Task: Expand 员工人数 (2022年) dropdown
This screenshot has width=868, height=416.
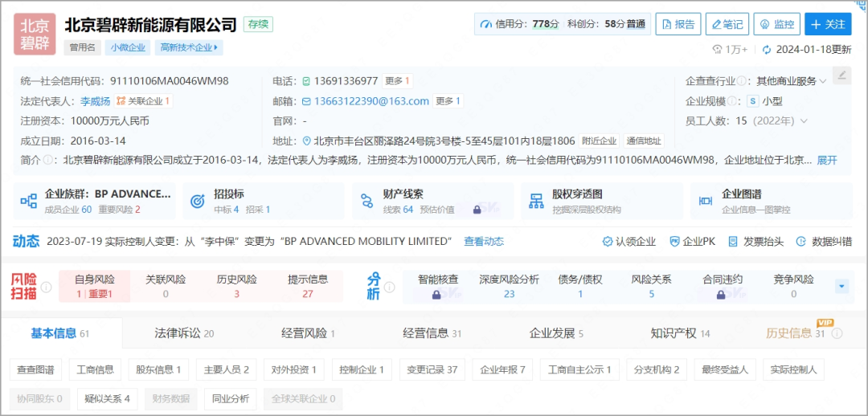Action: point(804,121)
